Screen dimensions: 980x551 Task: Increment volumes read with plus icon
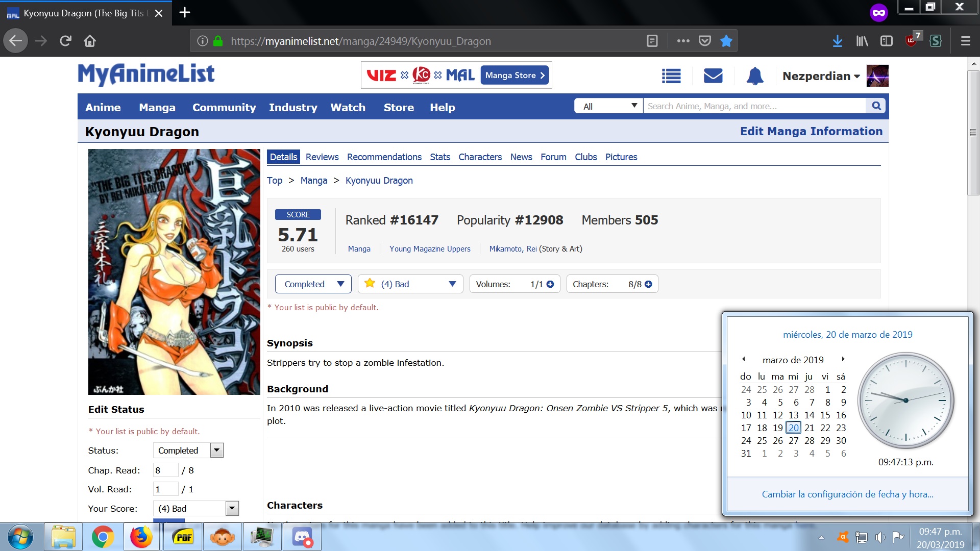pyautogui.click(x=550, y=284)
